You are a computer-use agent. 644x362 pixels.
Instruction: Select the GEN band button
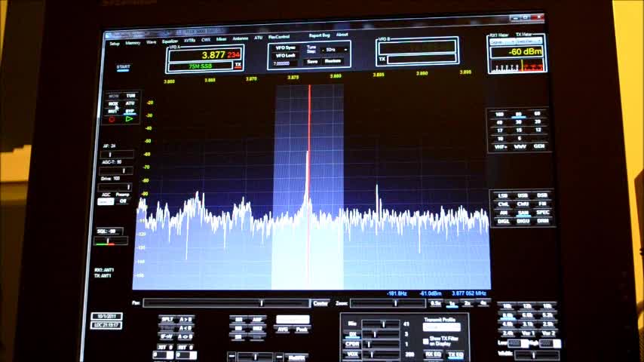click(539, 146)
